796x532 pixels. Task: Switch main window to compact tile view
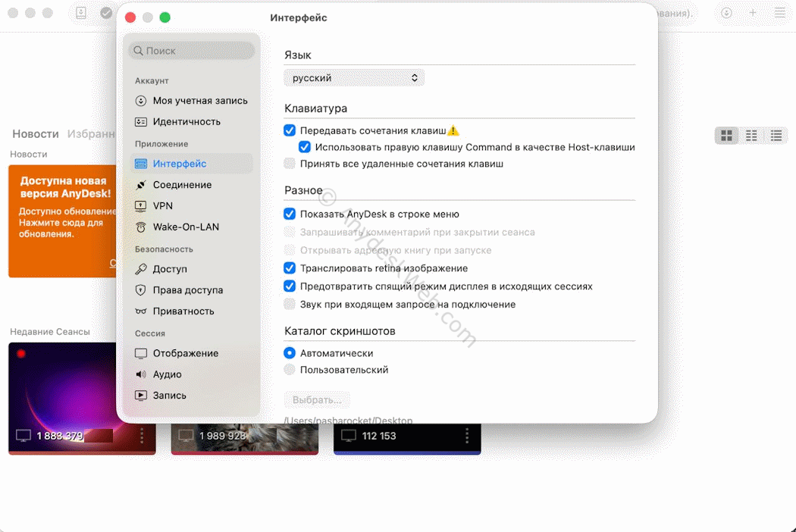click(x=751, y=136)
